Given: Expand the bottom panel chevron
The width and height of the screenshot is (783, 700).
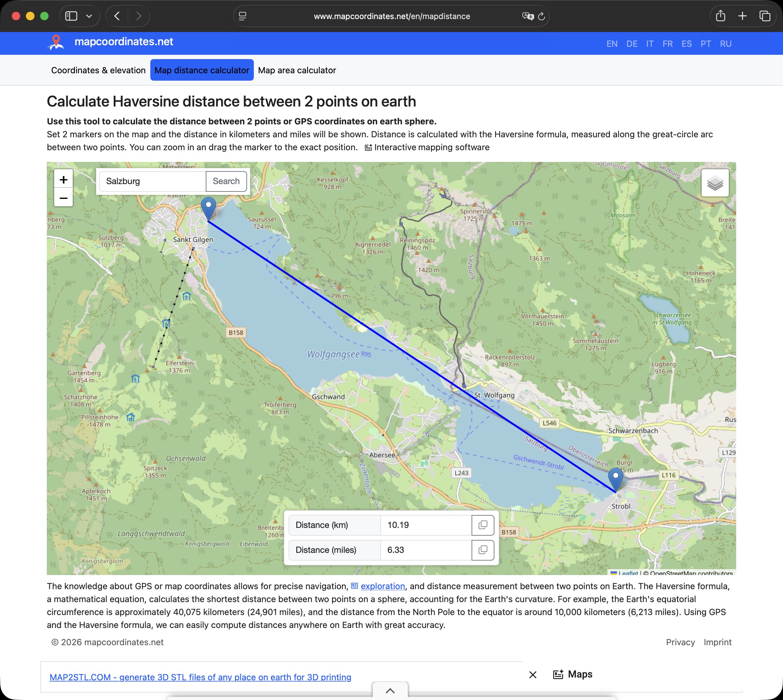Looking at the screenshot, I should 390,691.
